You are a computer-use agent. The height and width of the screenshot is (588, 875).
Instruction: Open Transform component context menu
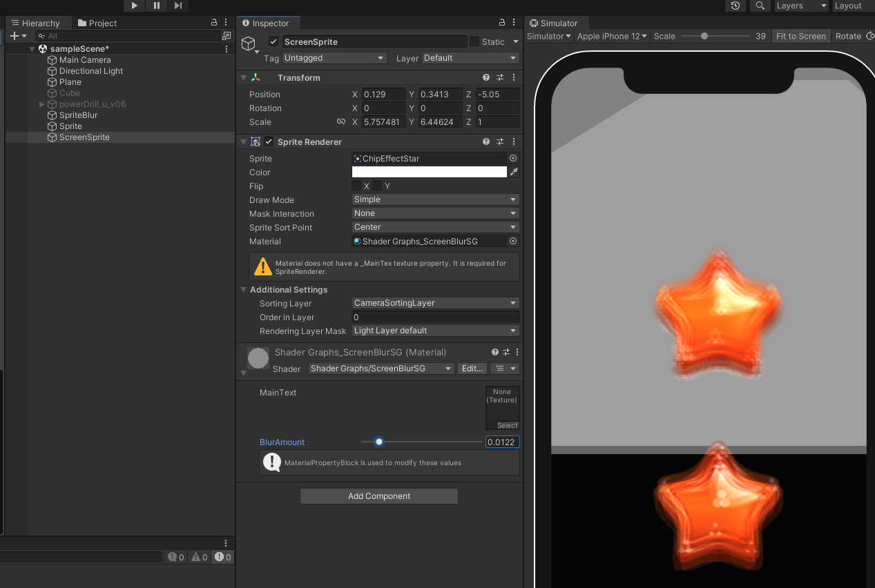pos(515,77)
